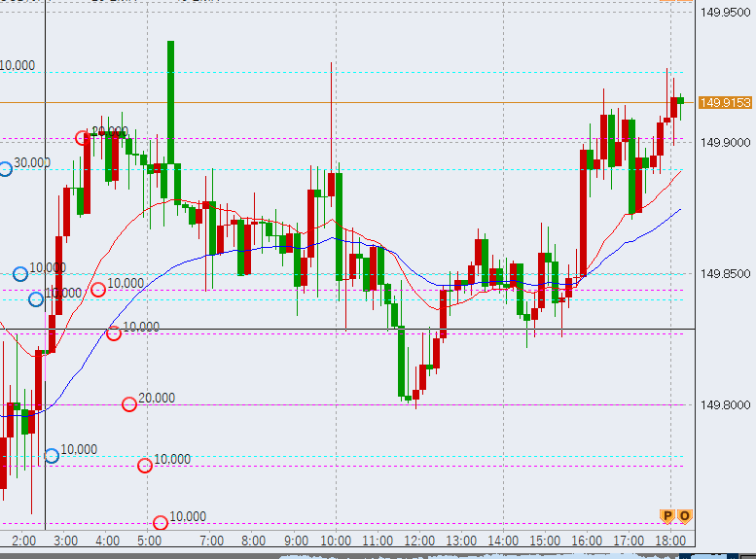Click the uppermost red 10,000 order circle

(98, 290)
